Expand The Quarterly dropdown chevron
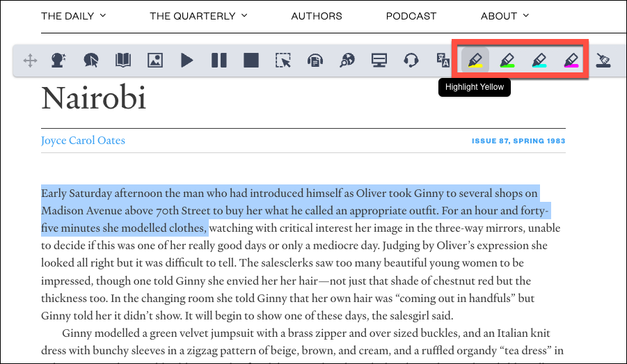 click(x=244, y=15)
